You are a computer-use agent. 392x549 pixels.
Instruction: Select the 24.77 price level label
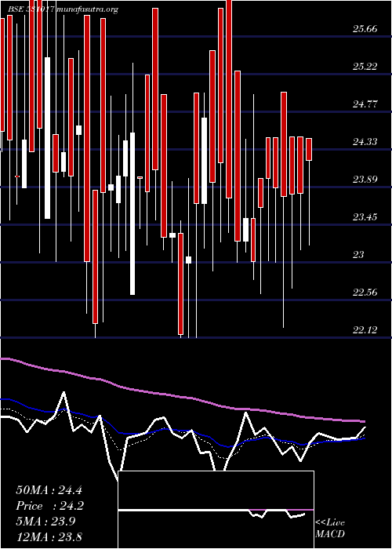(x=365, y=104)
